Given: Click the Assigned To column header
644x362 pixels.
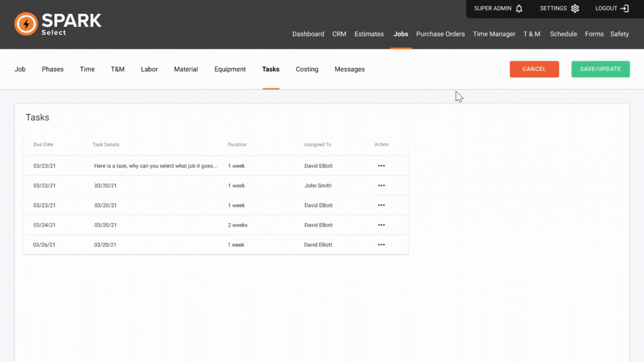Looking at the screenshot, I should point(317,144).
